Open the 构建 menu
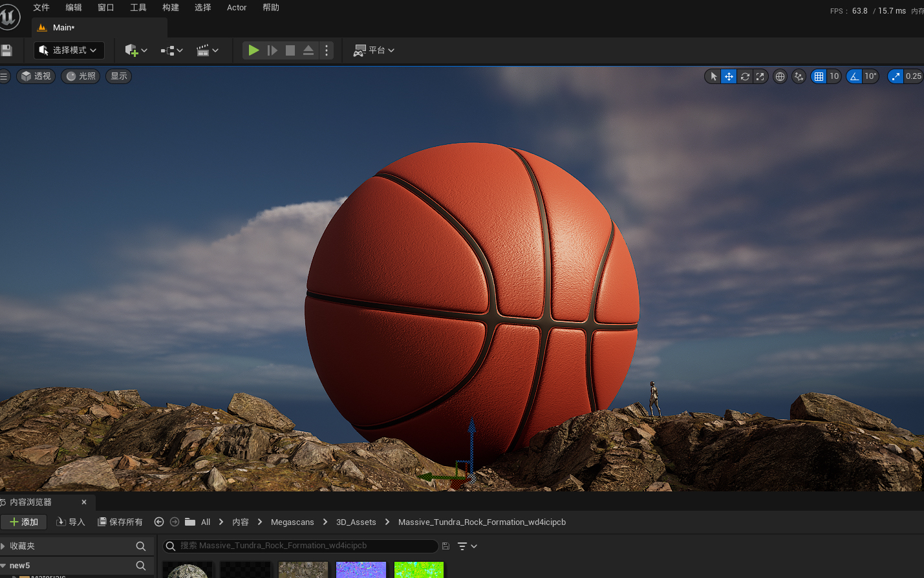The image size is (924, 578). coord(171,8)
